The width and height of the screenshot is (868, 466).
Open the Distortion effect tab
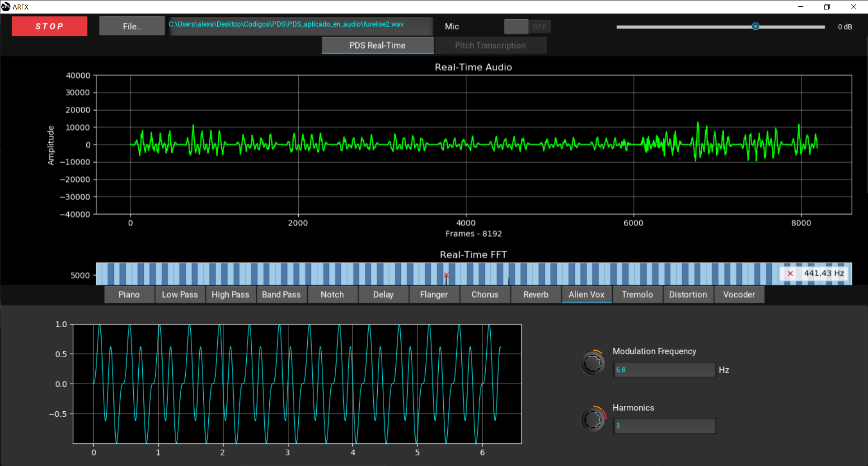(x=688, y=295)
